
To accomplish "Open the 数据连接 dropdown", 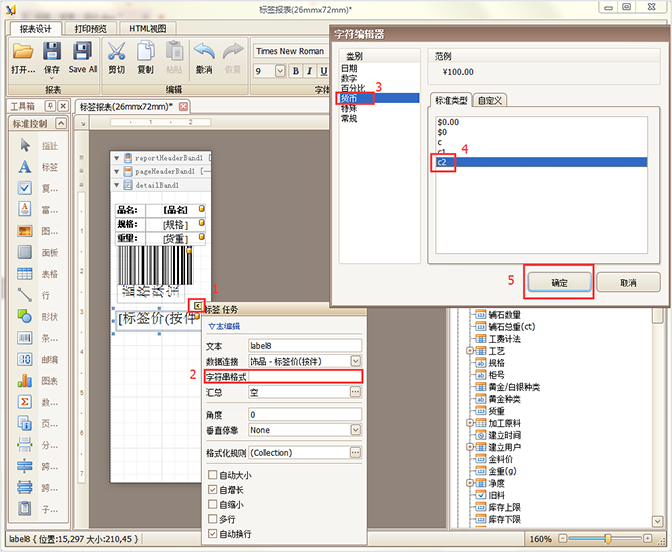I will (355, 361).
